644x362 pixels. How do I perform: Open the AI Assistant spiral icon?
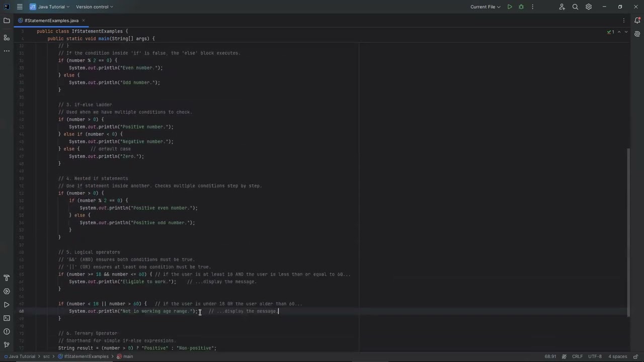click(637, 34)
